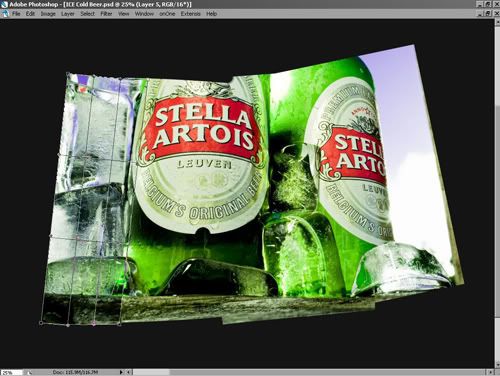Open the Layer menu

68,14
